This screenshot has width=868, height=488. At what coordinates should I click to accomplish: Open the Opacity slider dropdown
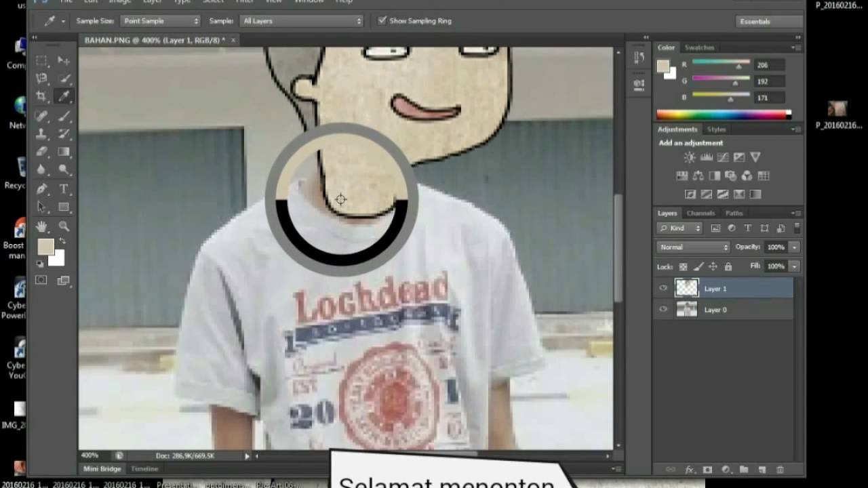click(794, 247)
